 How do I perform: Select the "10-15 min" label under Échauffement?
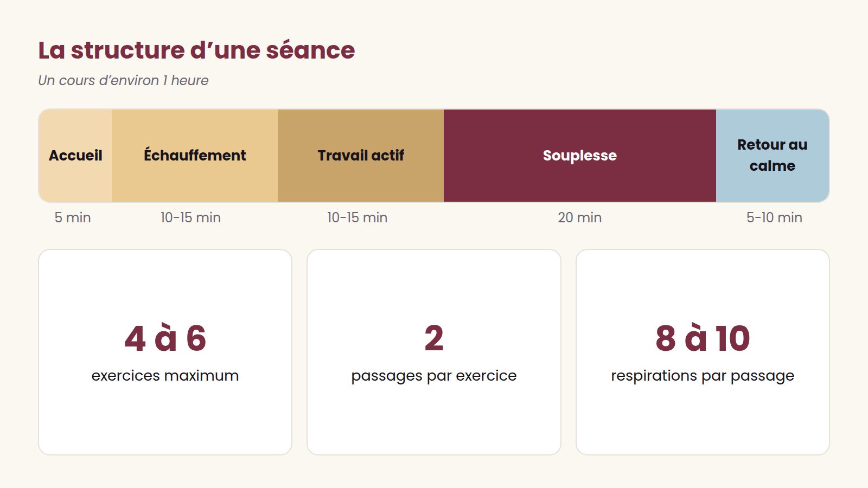190,217
